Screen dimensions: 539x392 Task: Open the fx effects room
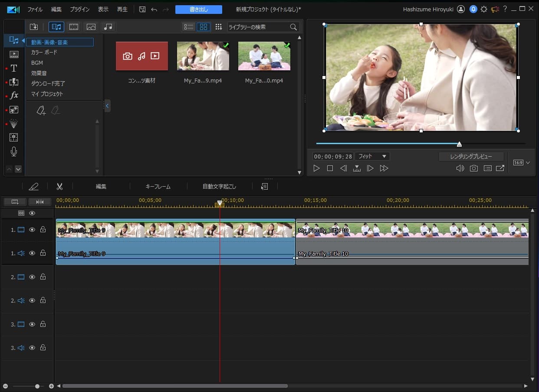[14, 96]
